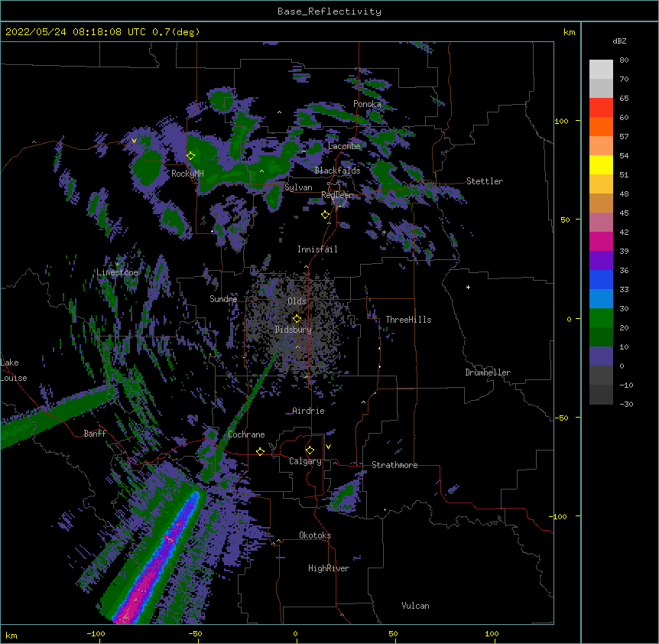Click the Cochrane town label
The width and height of the screenshot is (659, 644).
(246, 434)
